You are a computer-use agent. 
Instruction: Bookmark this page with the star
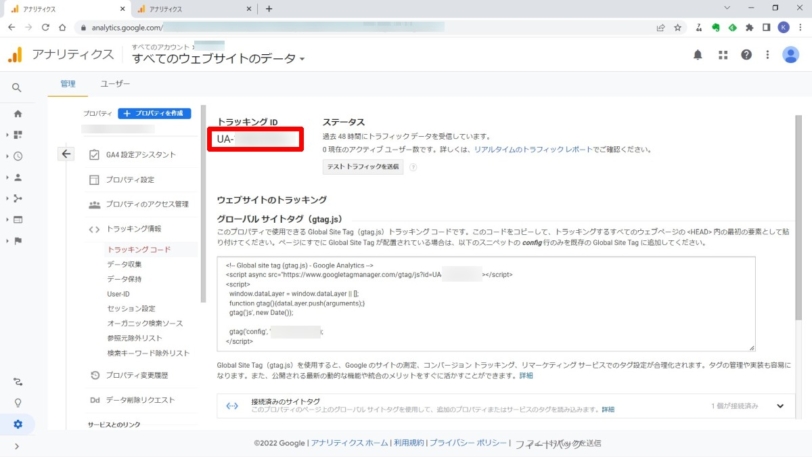677,27
